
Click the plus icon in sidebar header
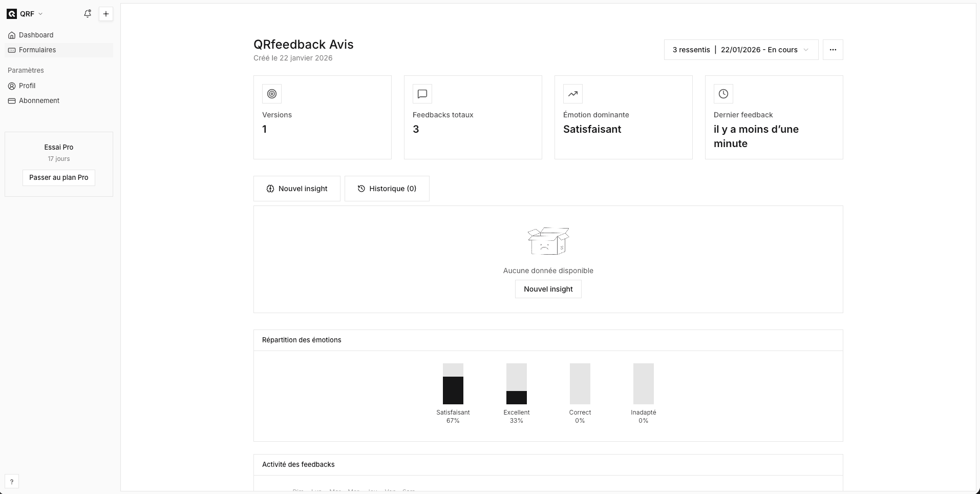click(106, 14)
